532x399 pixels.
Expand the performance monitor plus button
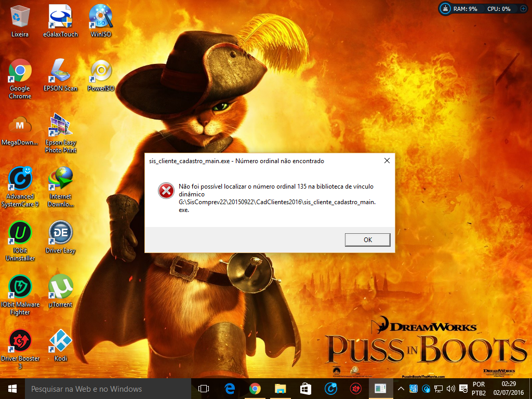(x=523, y=9)
